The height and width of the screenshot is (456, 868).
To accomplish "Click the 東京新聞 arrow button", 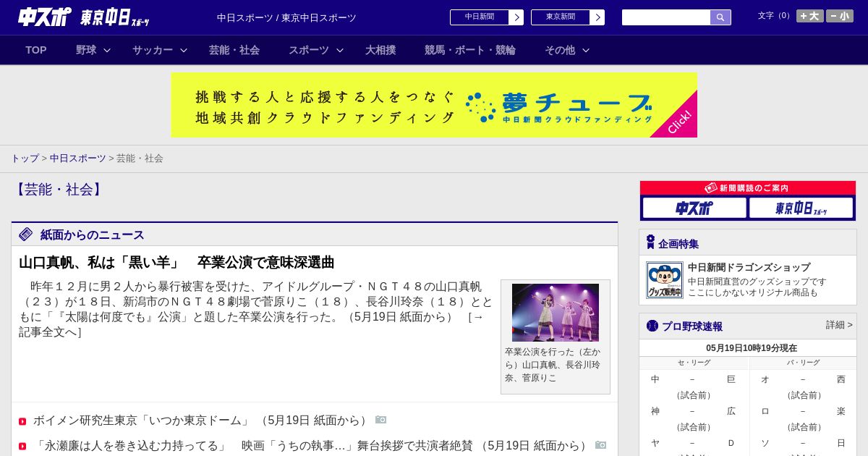I will tap(597, 17).
